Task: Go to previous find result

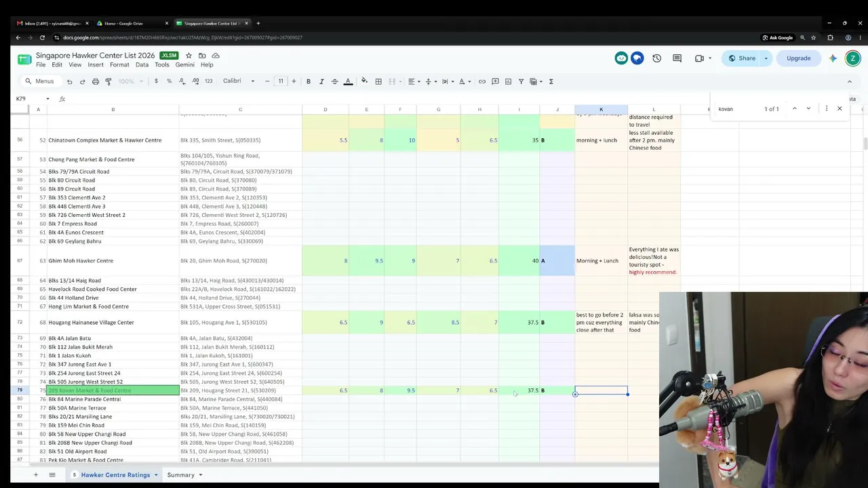Action: click(795, 108)
